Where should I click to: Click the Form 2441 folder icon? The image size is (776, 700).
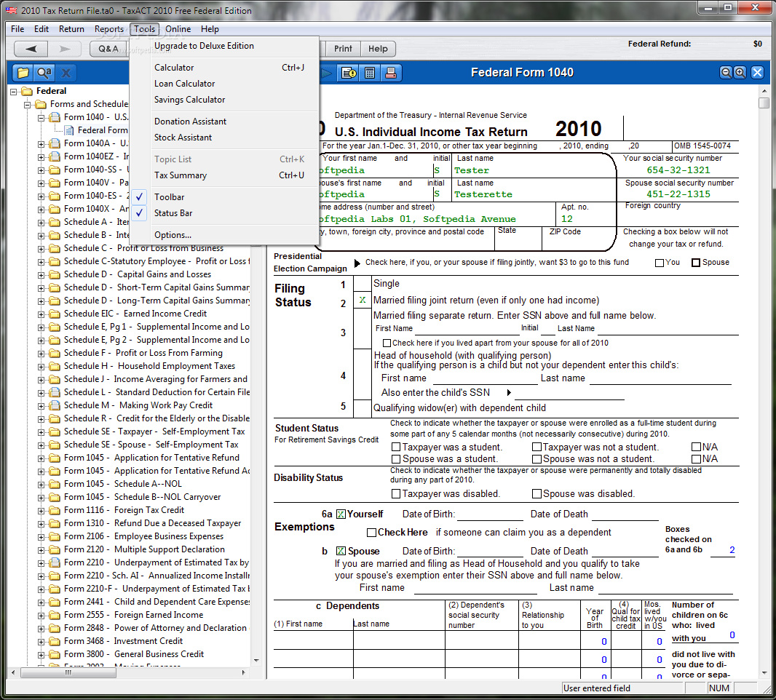pos(55,602)
